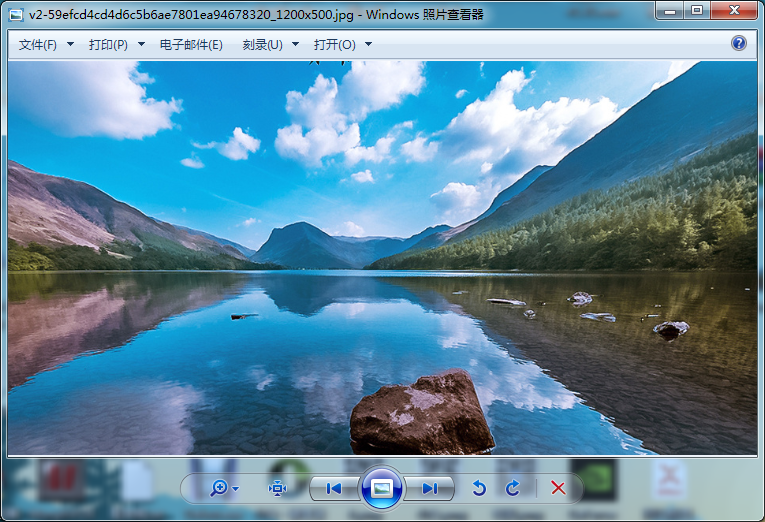Start the slideshow with center round button

click(381, 488)
